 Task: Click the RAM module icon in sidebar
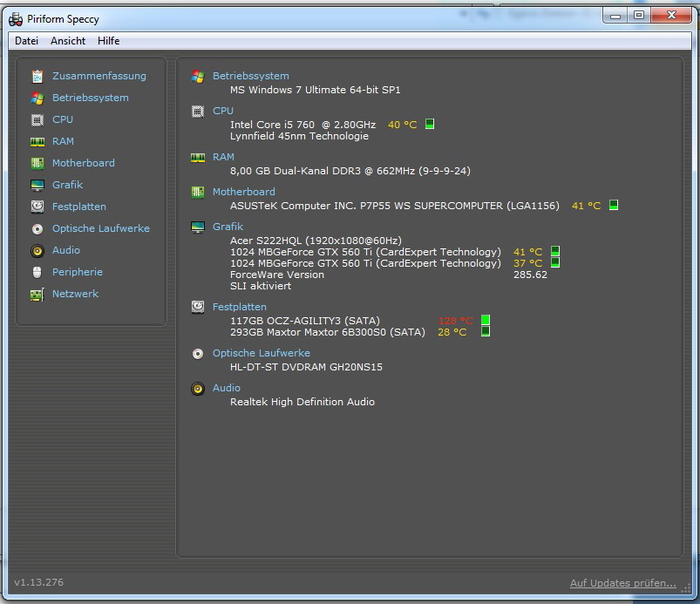pos(37,142)
